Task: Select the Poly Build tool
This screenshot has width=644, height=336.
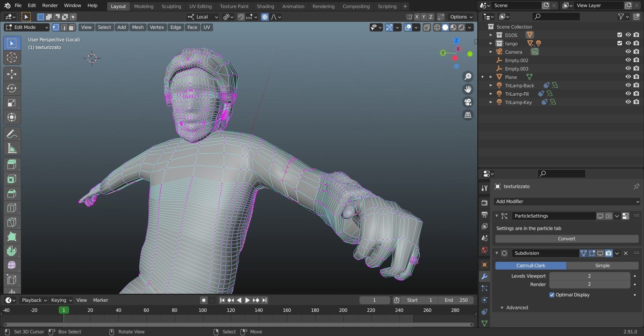Action: 12,237
